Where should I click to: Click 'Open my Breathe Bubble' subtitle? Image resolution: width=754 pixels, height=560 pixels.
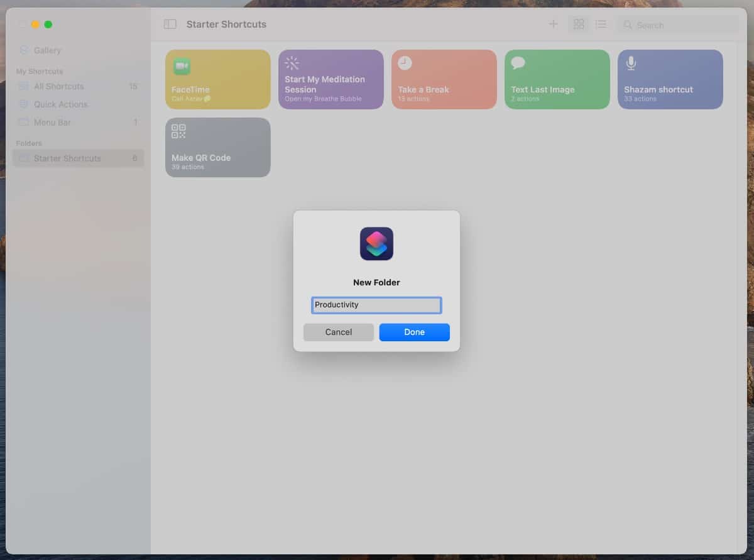coord(323,99)
